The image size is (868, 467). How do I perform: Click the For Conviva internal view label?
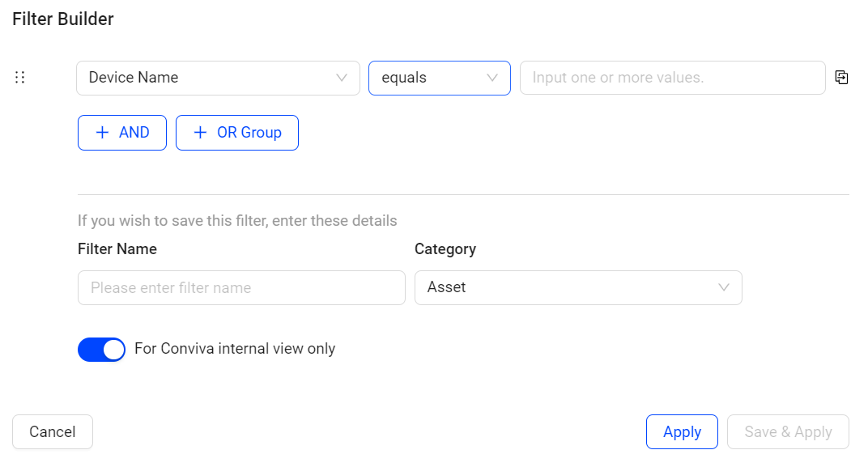(235, 349)
